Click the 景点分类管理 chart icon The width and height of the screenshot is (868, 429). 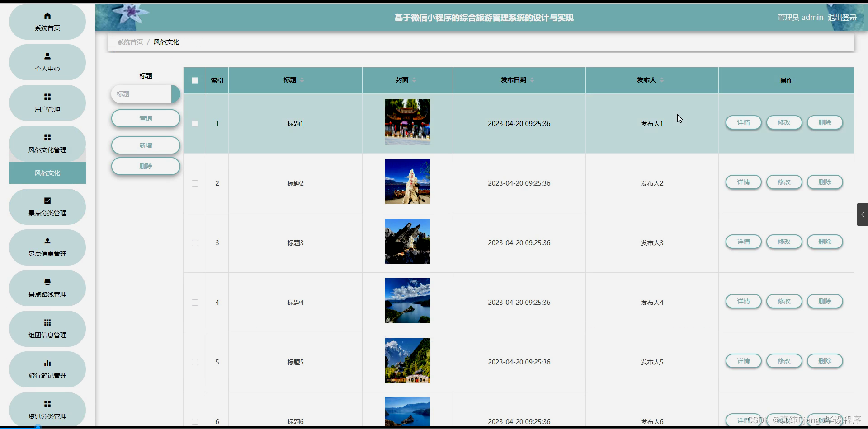(47, 201)
